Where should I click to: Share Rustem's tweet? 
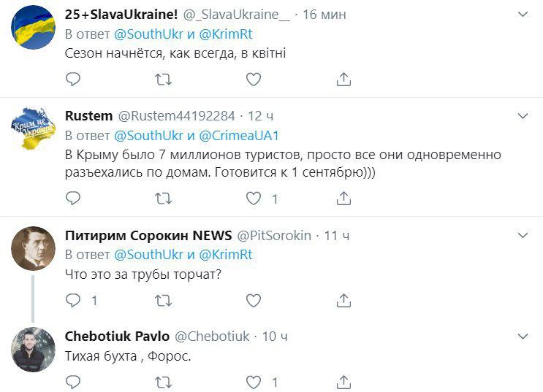coord(343,198)
